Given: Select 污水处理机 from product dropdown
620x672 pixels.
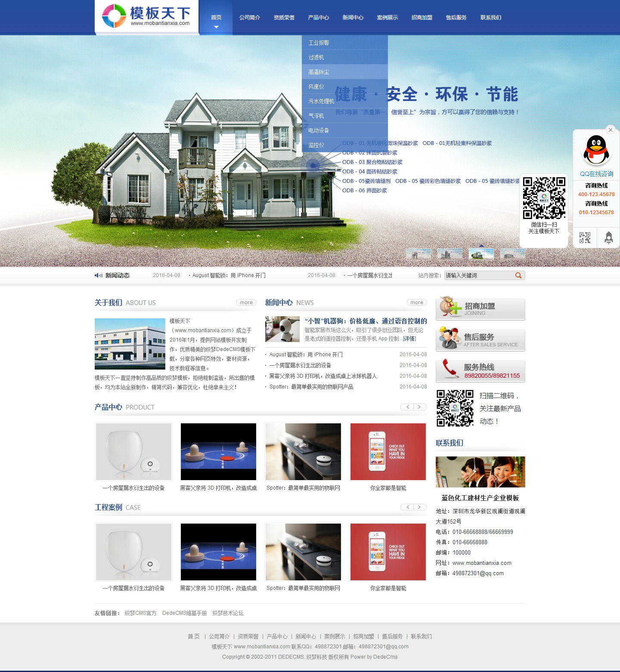Looking at the screenshot, I should [321, 101].
